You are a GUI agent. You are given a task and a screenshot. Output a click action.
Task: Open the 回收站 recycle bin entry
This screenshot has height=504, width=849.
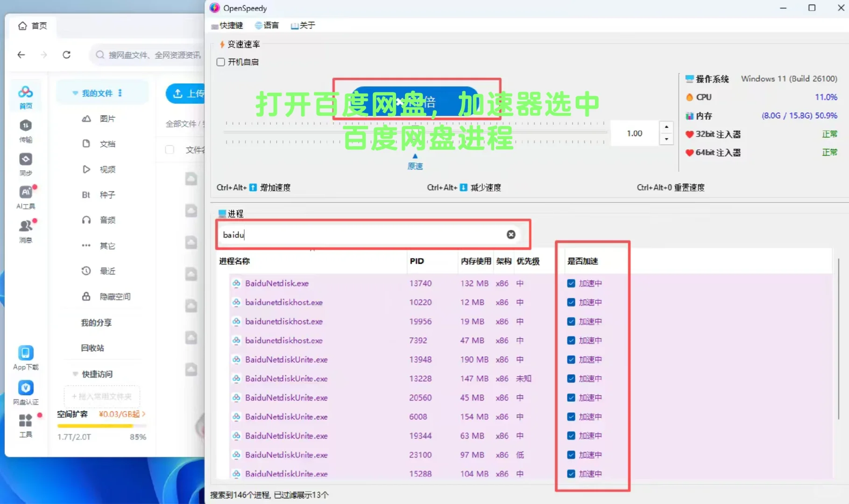(92, 348)
